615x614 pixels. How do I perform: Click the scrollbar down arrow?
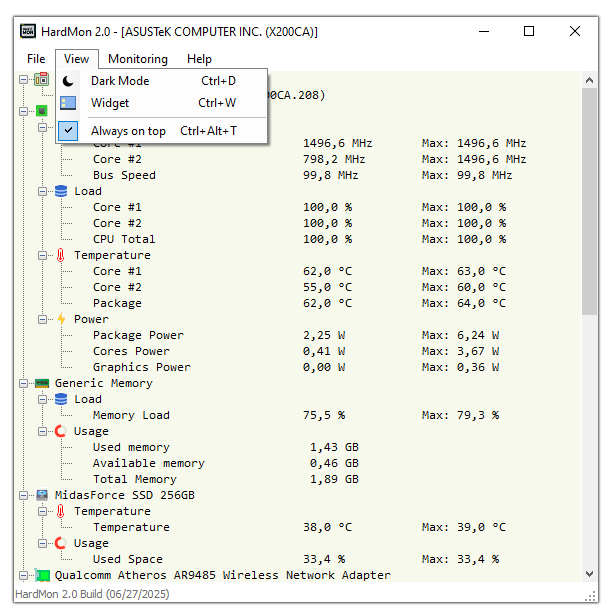[x=589, y=574]
